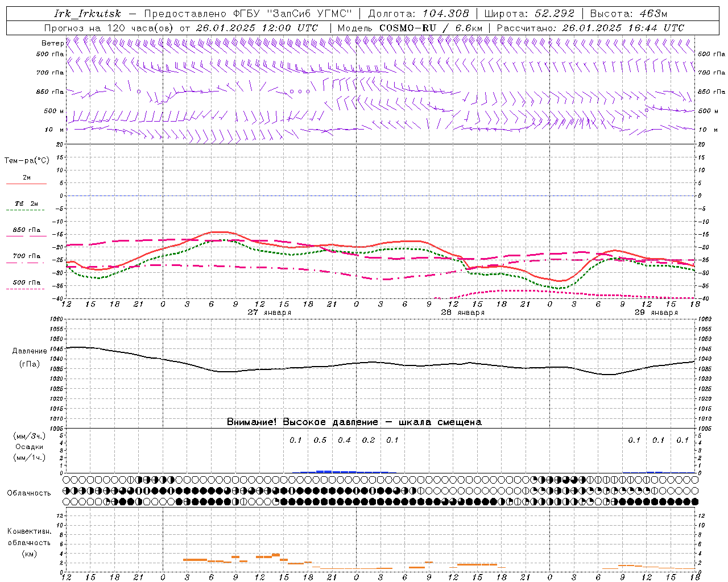Click the dash-dot line under temperature legend "700 гПа"

tap(26, 262)
